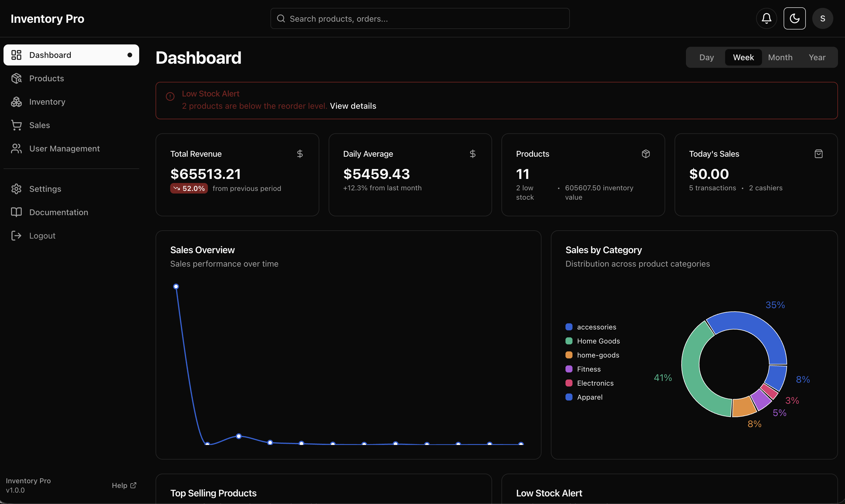Click the Products box icon in sidebar
The image size is (845, 504).
[16, 78]
